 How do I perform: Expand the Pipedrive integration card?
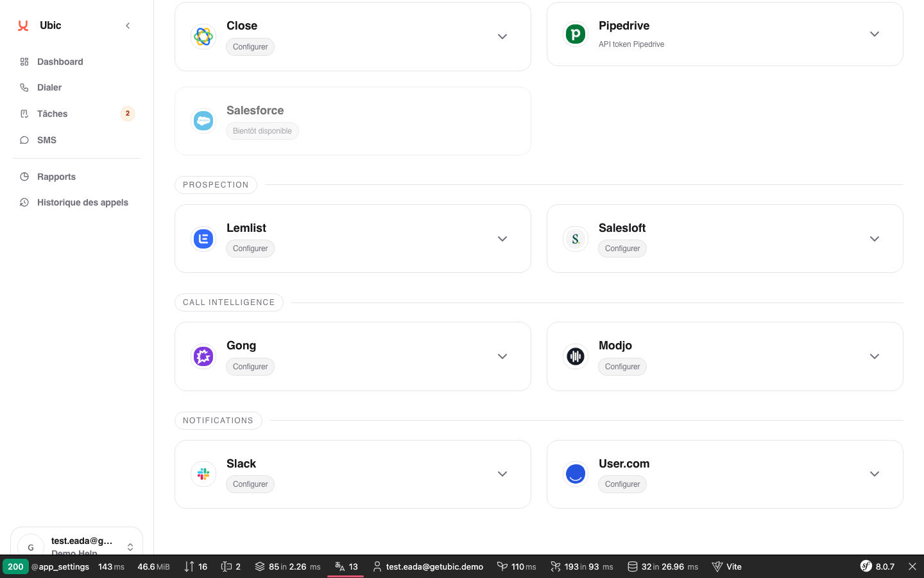click(x=875, y=34)
